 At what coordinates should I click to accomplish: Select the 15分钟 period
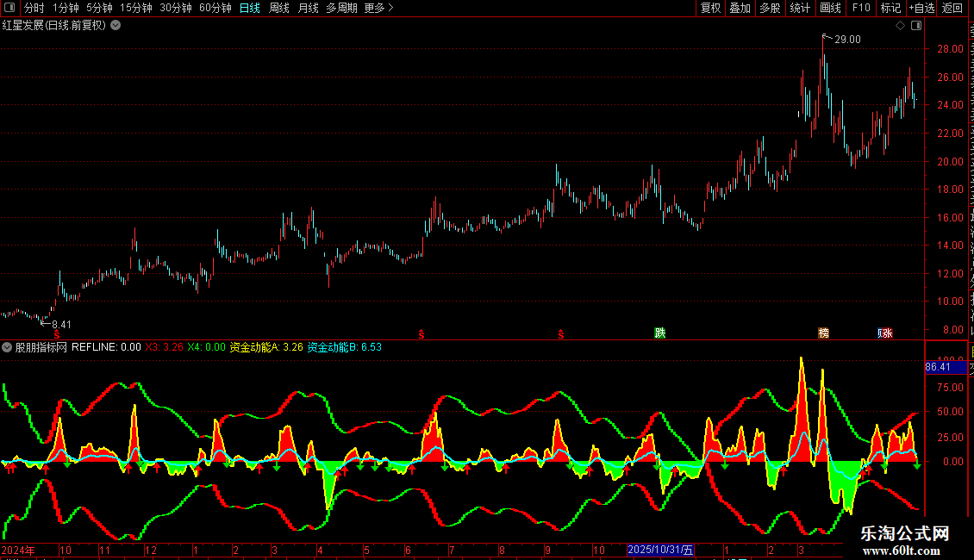pos(136,8)
